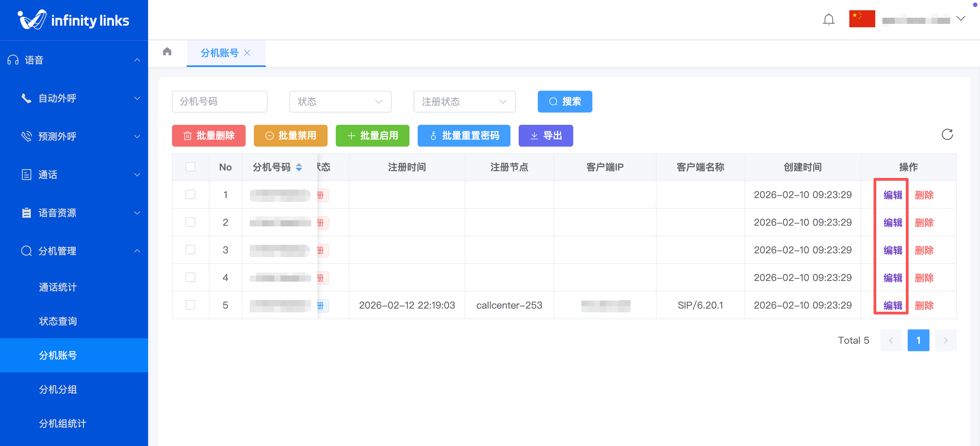This screenshot has width=980, height=446.
Task: Click the China flag language icon
Action: tap(862, 19)
